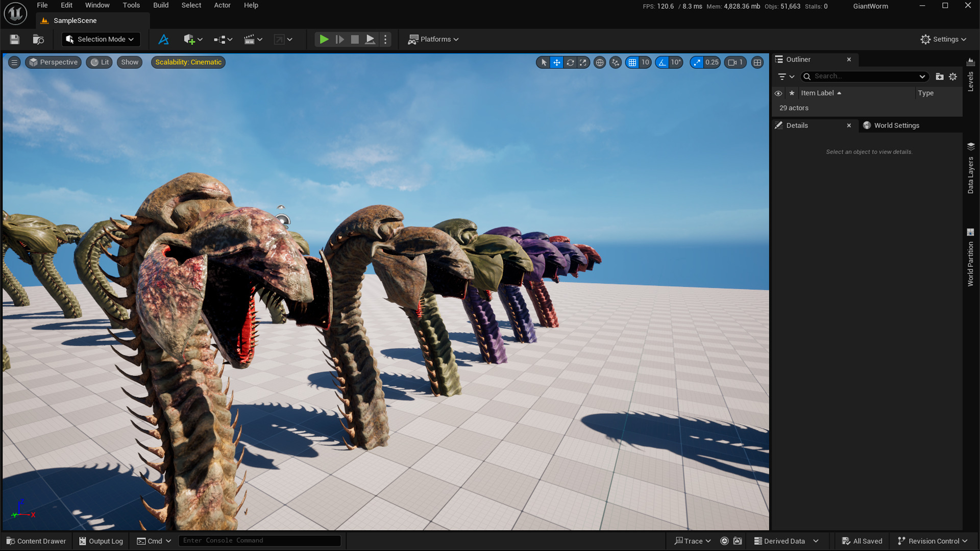
Task: Toggle surface snapping icon
Action: (x=616, y=62)
